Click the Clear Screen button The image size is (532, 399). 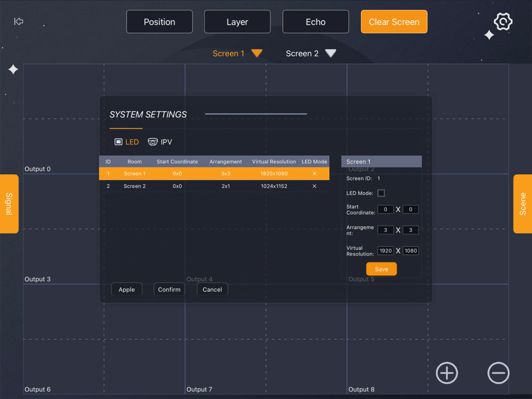click(x=394, y=22)
